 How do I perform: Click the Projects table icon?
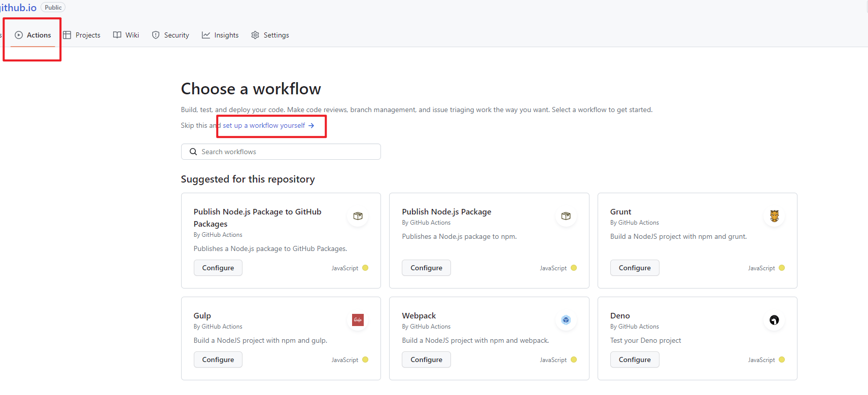point(67,35)
